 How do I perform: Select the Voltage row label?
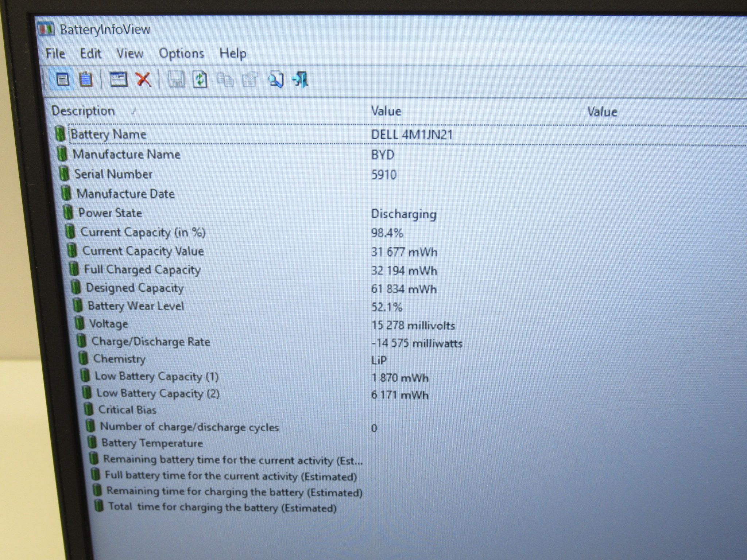click(x=109, y=323)
